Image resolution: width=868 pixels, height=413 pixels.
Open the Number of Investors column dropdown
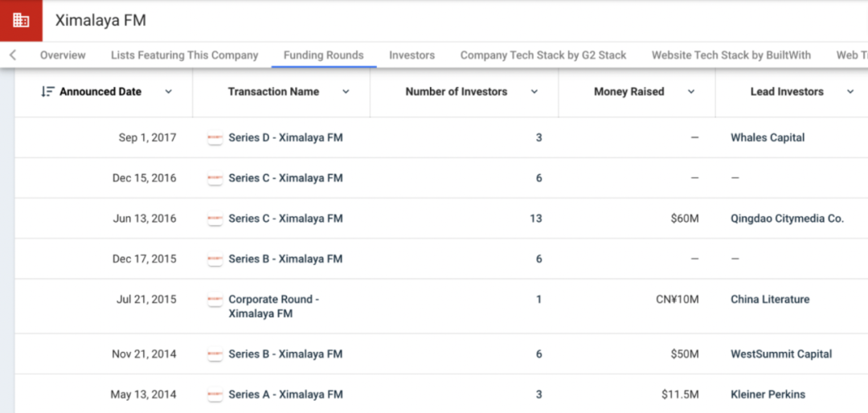534,92
